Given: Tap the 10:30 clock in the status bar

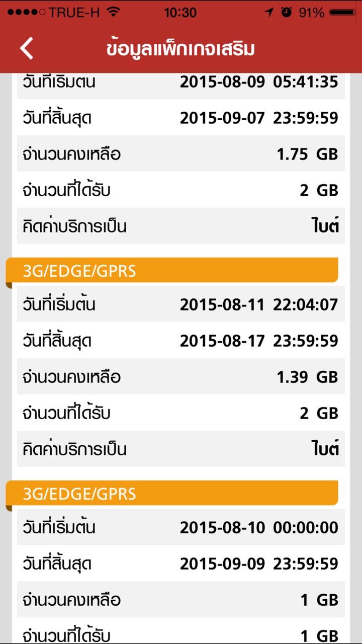Looking at the screenshot, I should [x=180, y=13].
